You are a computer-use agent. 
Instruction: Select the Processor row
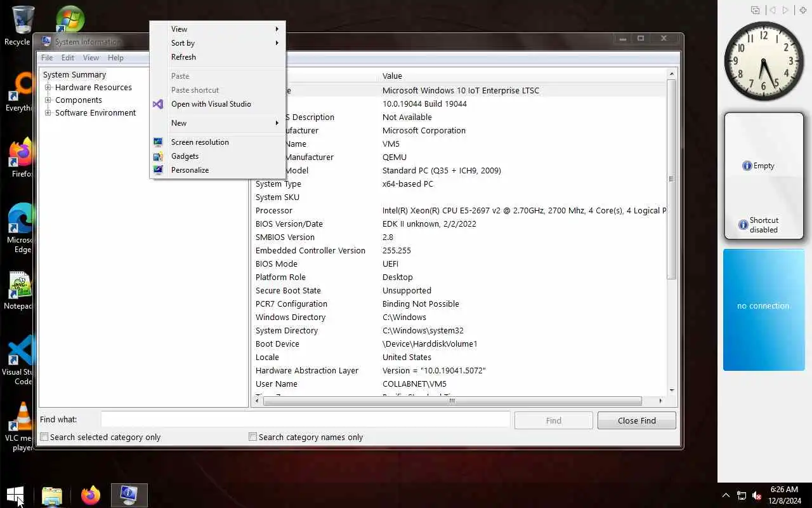tap(460, 211)
